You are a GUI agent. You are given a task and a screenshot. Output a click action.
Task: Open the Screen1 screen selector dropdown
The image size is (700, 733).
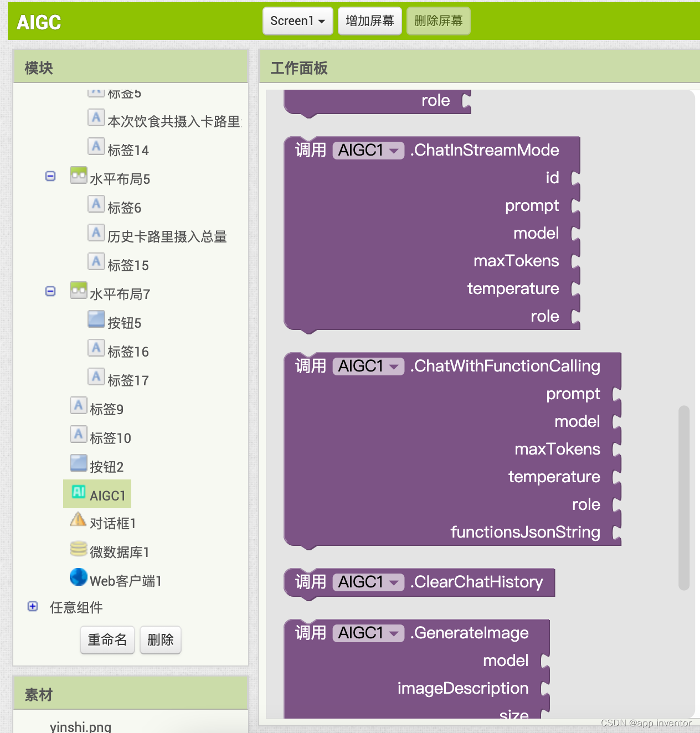click(297, 21)
